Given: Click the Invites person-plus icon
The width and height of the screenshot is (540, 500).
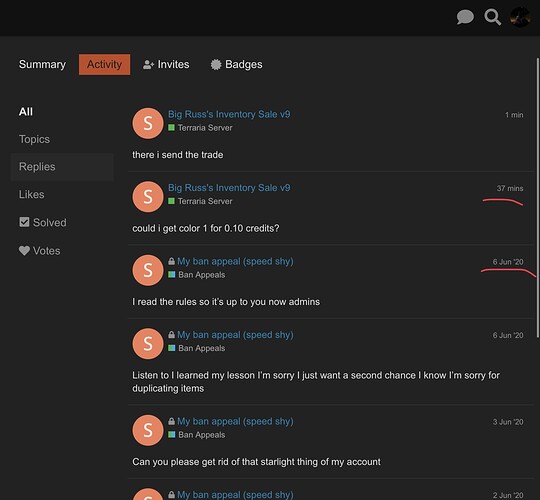Looking at the screenshot, I should [x=148, y=64].
